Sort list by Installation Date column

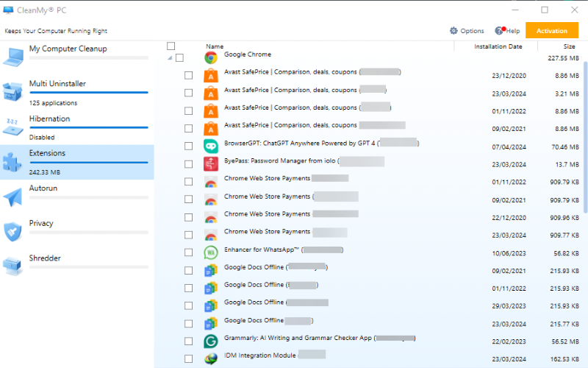[x=498, y=46]
